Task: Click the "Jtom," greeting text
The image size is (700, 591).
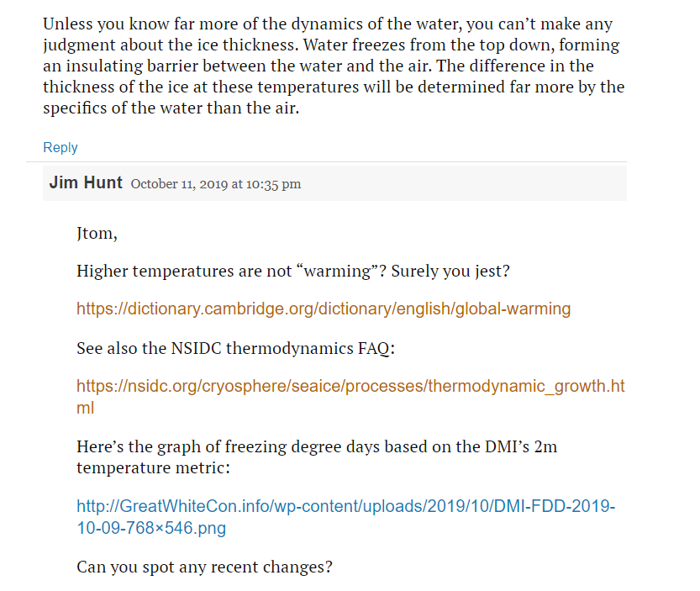Action: (97, 234)
